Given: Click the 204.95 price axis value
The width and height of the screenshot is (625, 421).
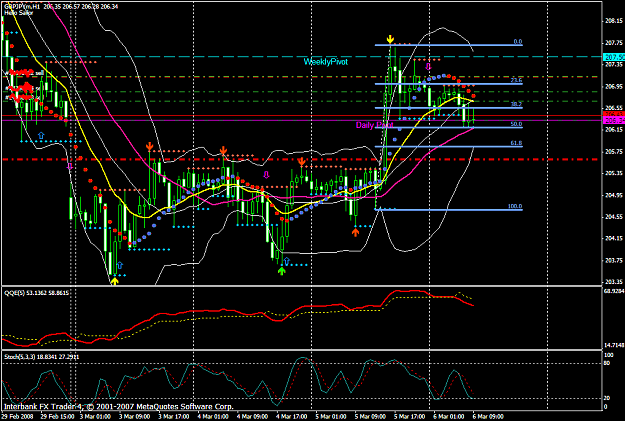Looking at the screenshot, I should tap(614, 195).
